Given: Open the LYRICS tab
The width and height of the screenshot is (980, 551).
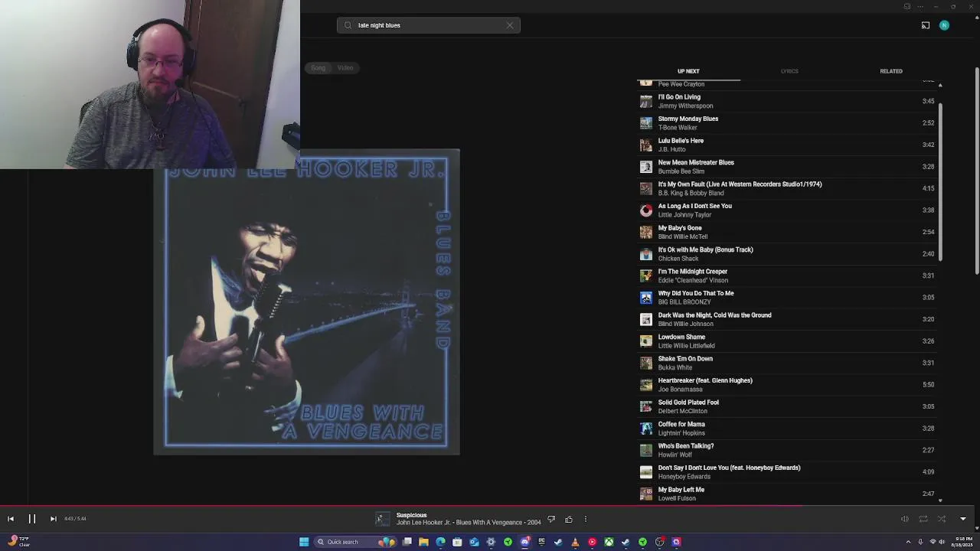Looking at the screenshot, I should click(x=789, y=71).
